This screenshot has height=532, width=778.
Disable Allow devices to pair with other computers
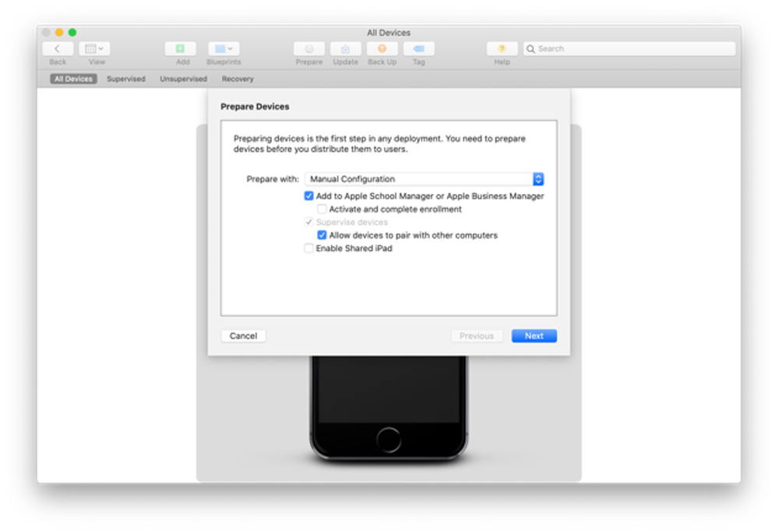pos(322,234)
